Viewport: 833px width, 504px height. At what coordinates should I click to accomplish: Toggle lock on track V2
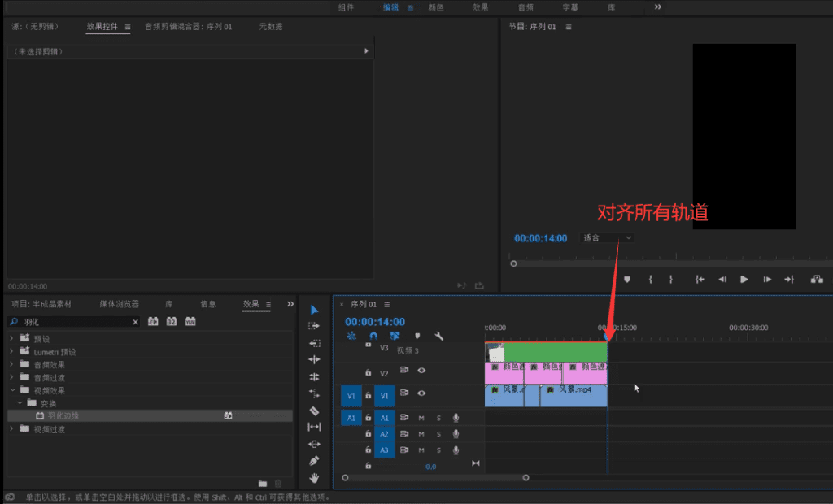click(x=368, y=373)
